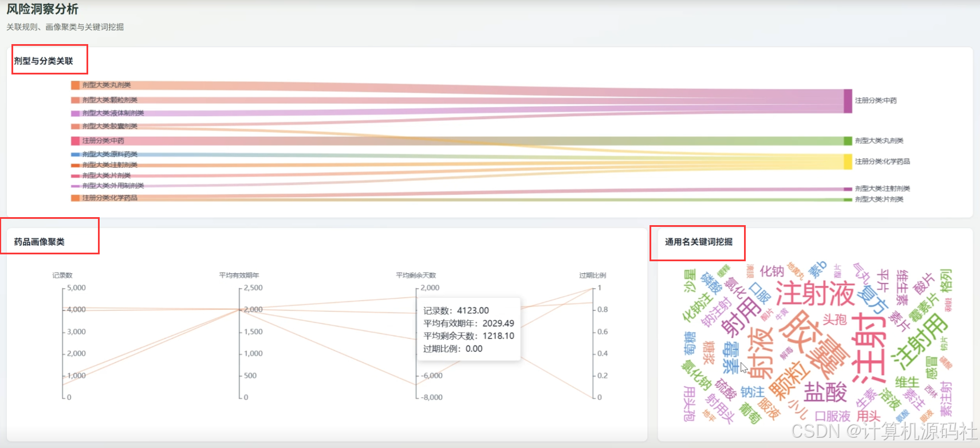Image resolution: width=980 pixels, height=448 pixels.
Task: Click the 过期比例 axis title
Action: (592, 276)
